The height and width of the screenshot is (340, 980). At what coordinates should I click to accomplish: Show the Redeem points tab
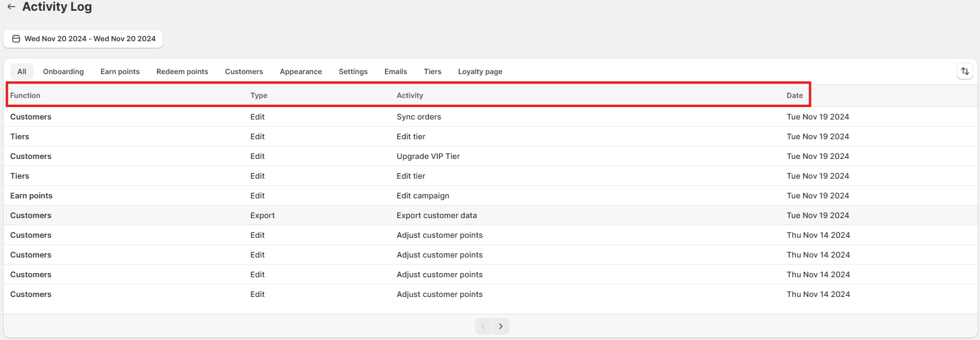(x=182, y=72)
